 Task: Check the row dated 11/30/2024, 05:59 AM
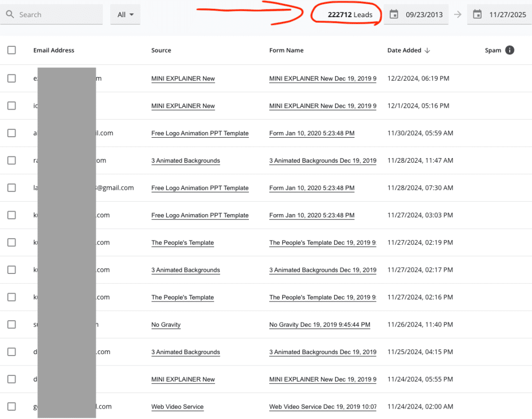click(x=11, y=133)
